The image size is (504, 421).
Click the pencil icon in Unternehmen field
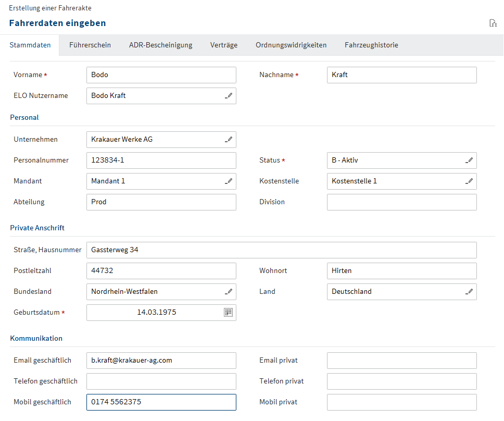coord(228,140)
